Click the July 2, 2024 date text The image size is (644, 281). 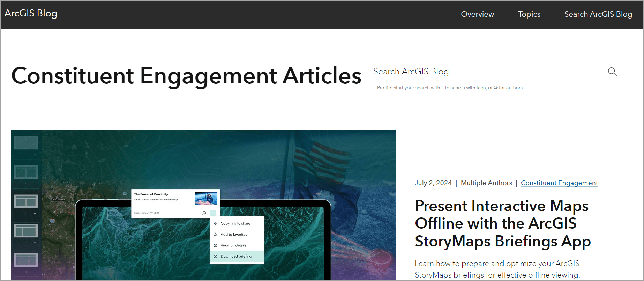coord(433,183)
